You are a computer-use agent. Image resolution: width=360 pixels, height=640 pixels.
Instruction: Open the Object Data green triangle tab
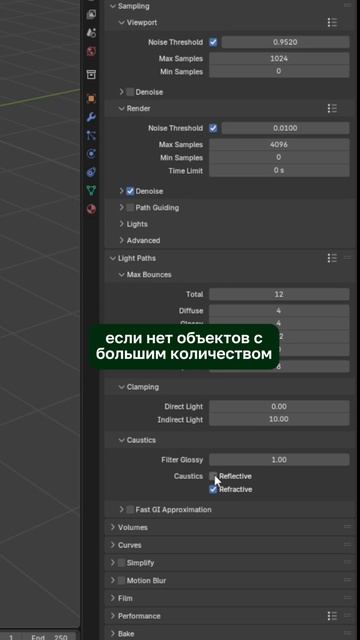[x=91, y=190]
